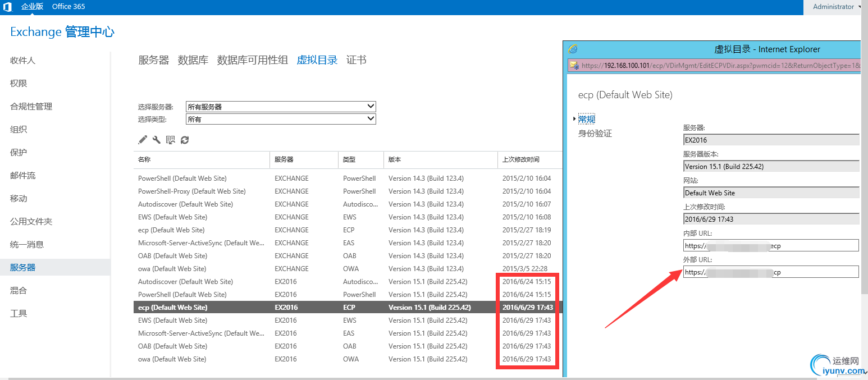Viewport: 868px width, 380px height.
Task: Select the Autodiscover row on server EXCHANGE
Action: tap(348, 204)
